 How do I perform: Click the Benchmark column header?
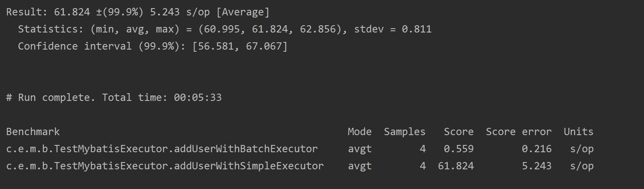click(x=33, y=132)
